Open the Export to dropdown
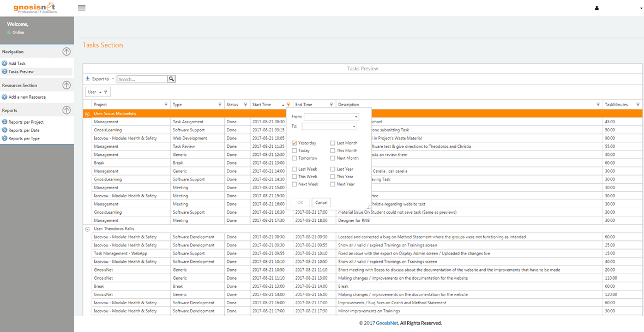This screenshot has width=644, height=332. [x=100, y=79]
